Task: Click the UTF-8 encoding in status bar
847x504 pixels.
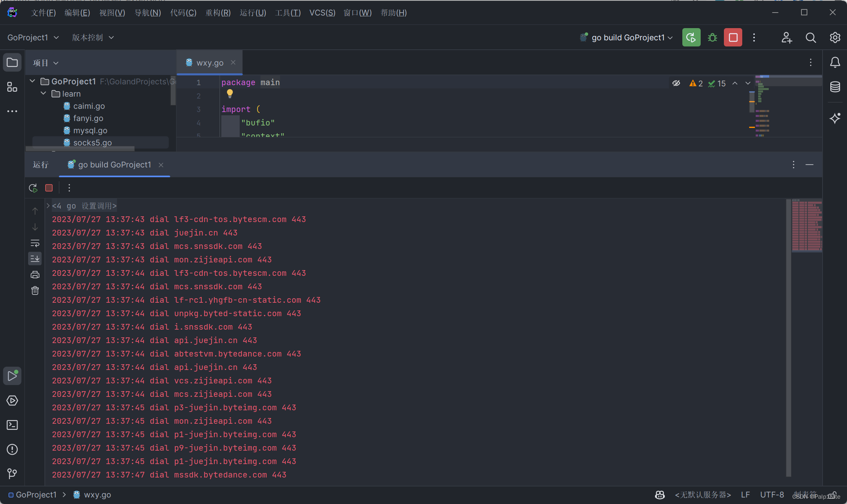Action: [772, 495]
